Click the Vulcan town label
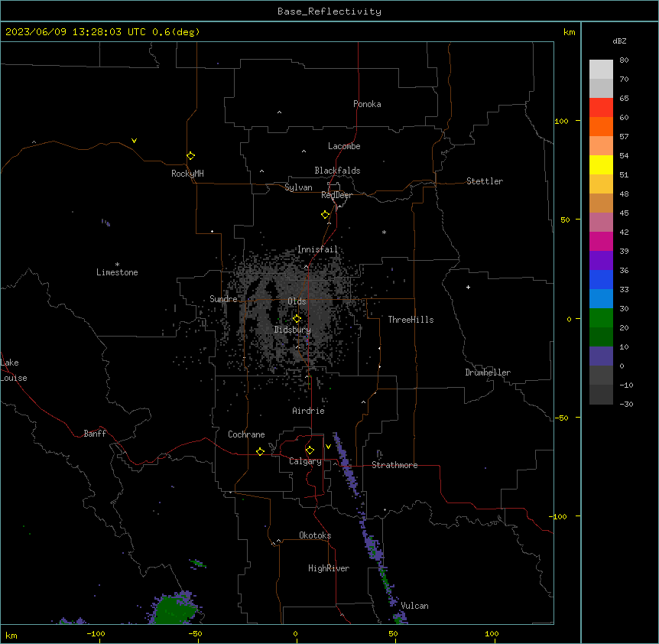 click(415, 606)
